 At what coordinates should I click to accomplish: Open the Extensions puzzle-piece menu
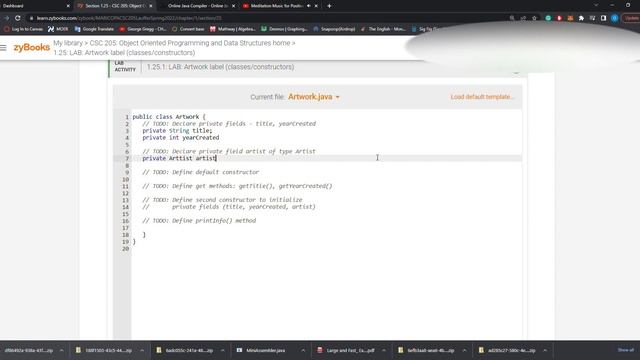[x=581, y=18]
